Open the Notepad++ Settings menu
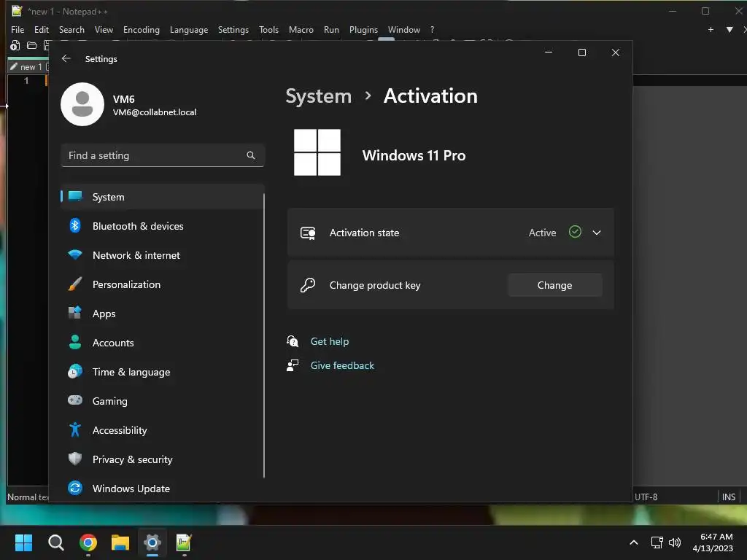747x560 pixels. tap(233, 29)
